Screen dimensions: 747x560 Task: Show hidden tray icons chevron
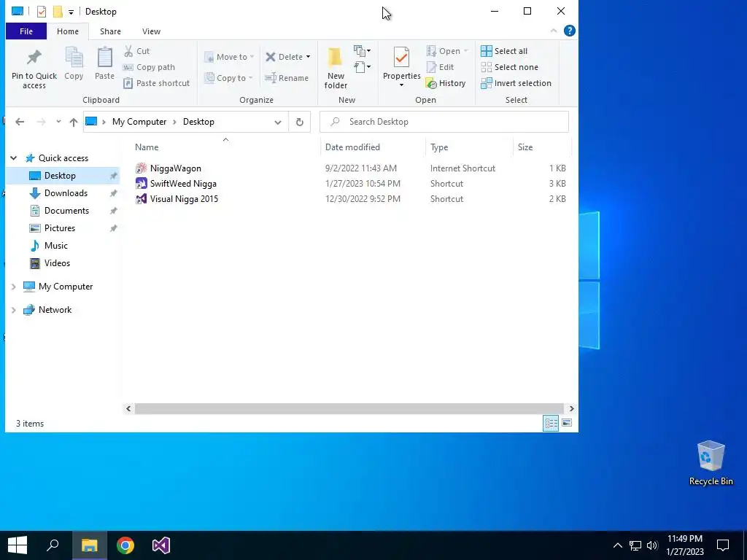click(617, 545)
